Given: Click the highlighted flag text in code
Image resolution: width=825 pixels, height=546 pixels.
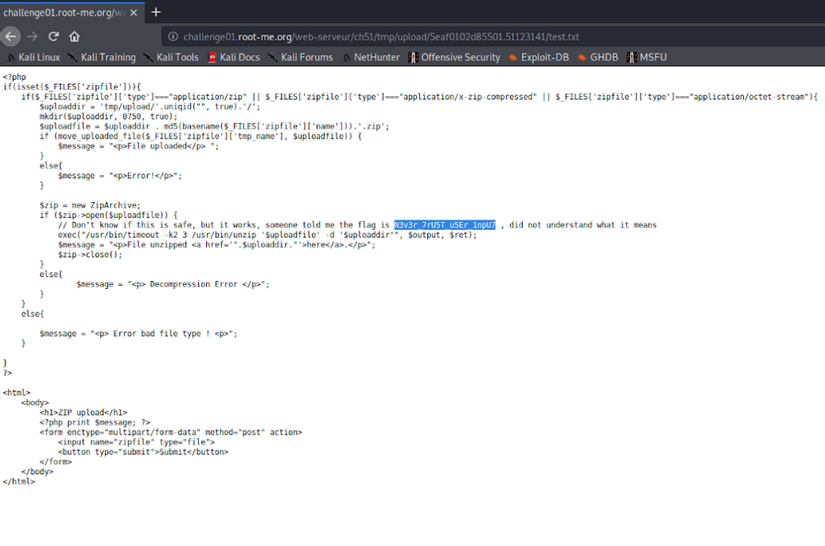Looking at the screenshot, I should pyautogui.click(x=445, y=225).
